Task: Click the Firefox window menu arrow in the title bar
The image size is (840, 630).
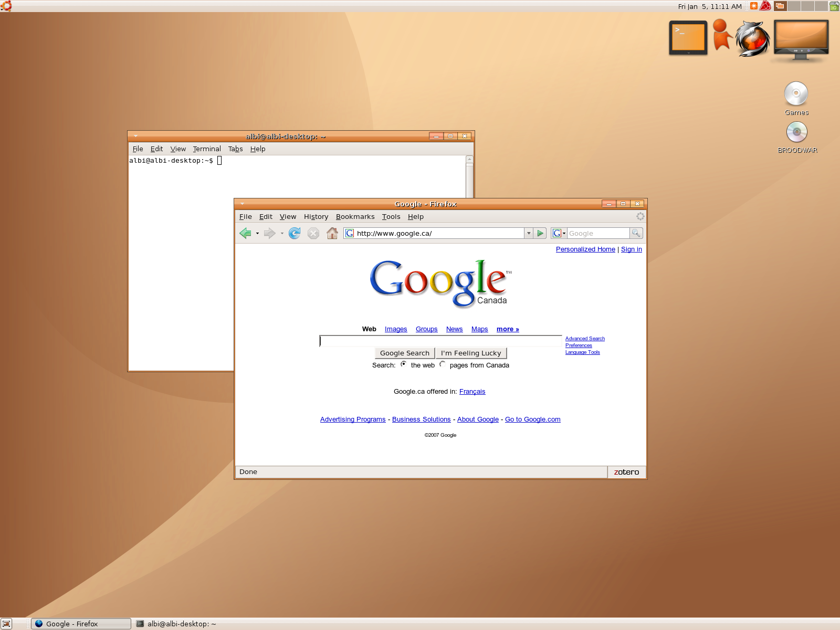Action: pos(242,204)
